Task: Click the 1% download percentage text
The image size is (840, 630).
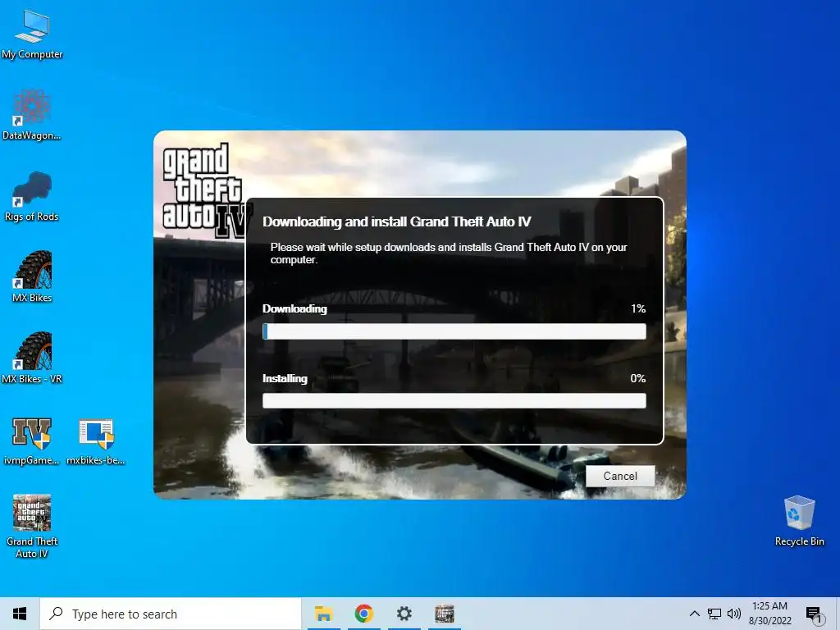Action: [638, 308]
